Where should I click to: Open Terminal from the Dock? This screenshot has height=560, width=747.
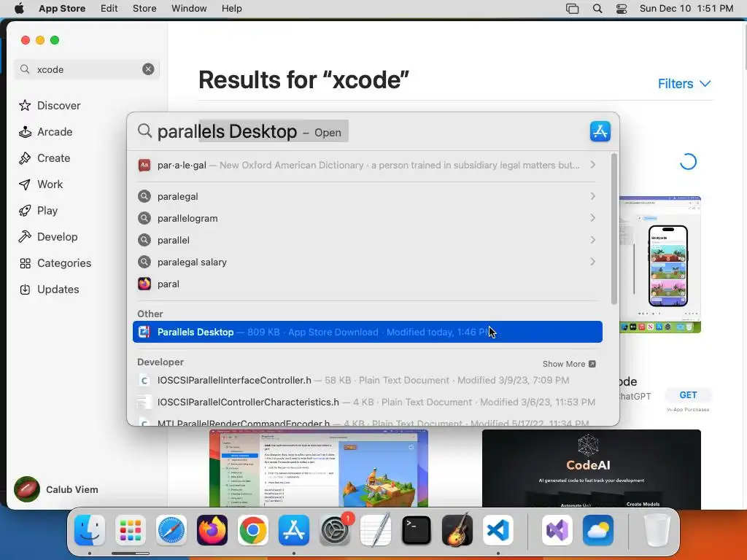point(417,529)
